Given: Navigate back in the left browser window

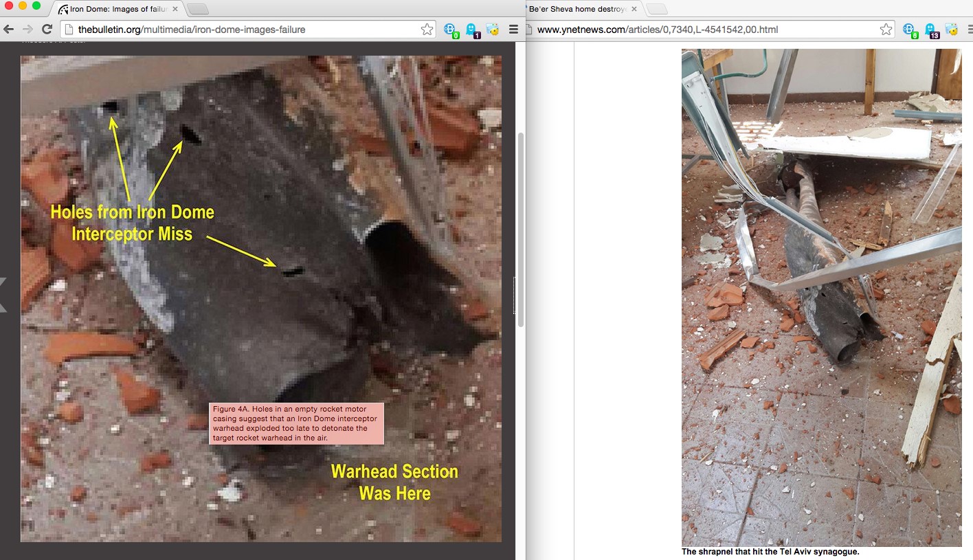Looking at the screenshot, I should [x=10, y=30].
